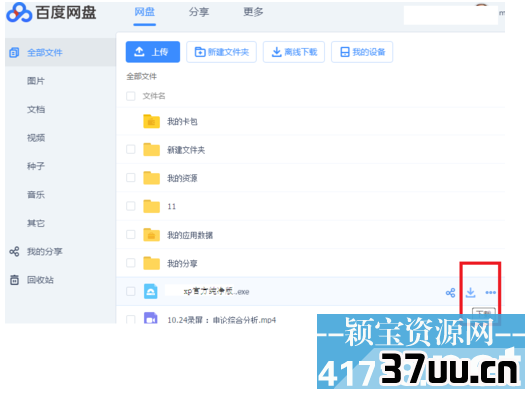Open the 我的资源 folder name
The height and width of the screenshot is (394, 530).
[x=182, y=178]
